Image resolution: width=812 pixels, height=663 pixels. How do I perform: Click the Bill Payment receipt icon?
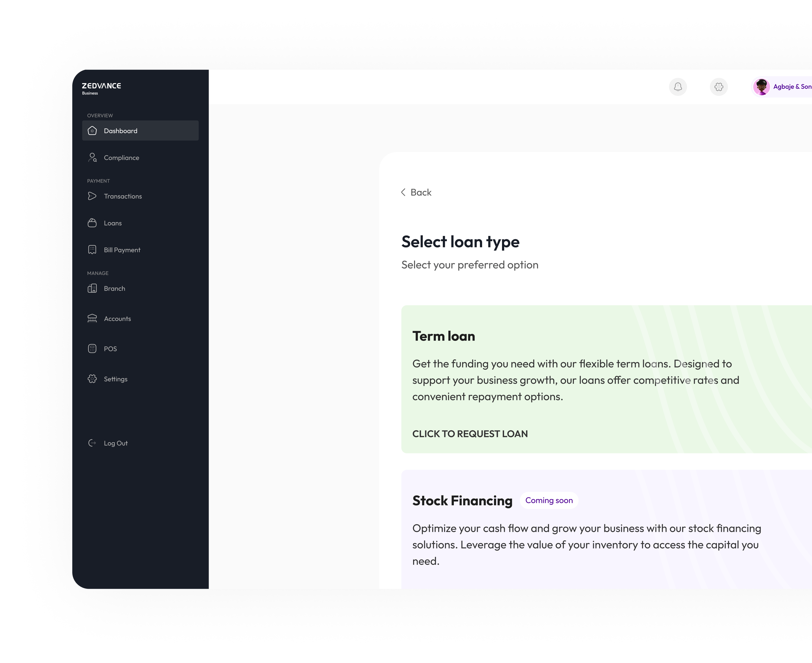(92, 249)
